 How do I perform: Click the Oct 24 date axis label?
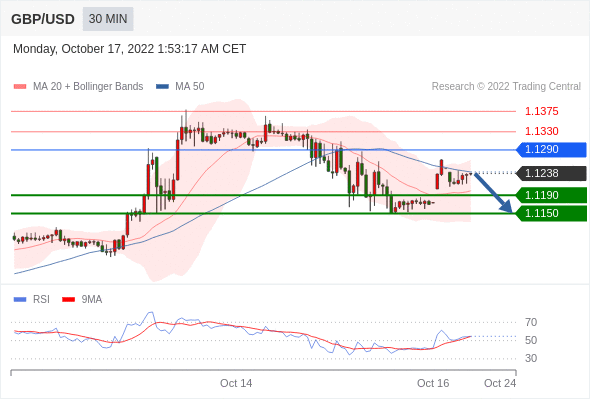click(500, 383)
